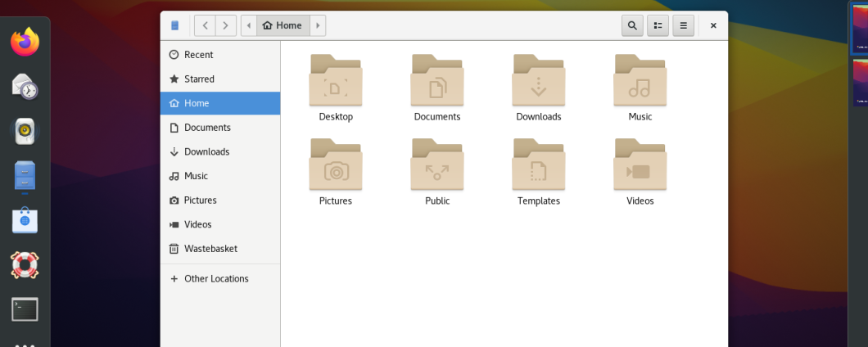This screenshot has height=347, width=868.
Task: Select the Templates folder icon
Action: pos(538,165)
